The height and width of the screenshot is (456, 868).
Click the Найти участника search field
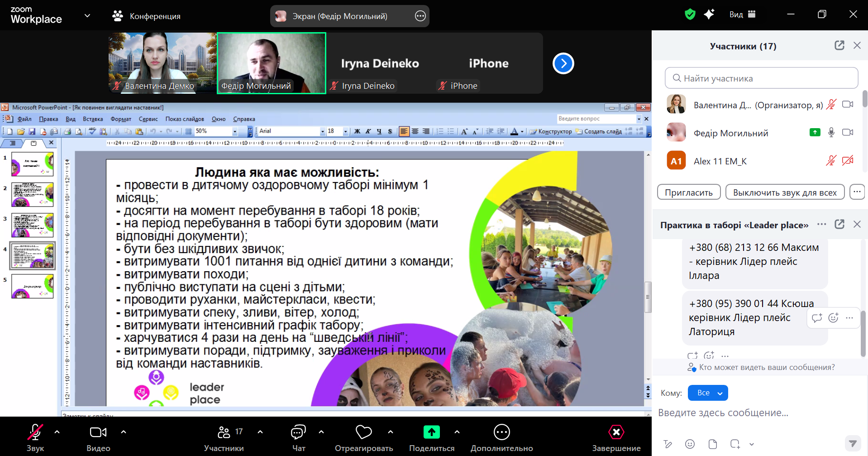pos(761,78)
